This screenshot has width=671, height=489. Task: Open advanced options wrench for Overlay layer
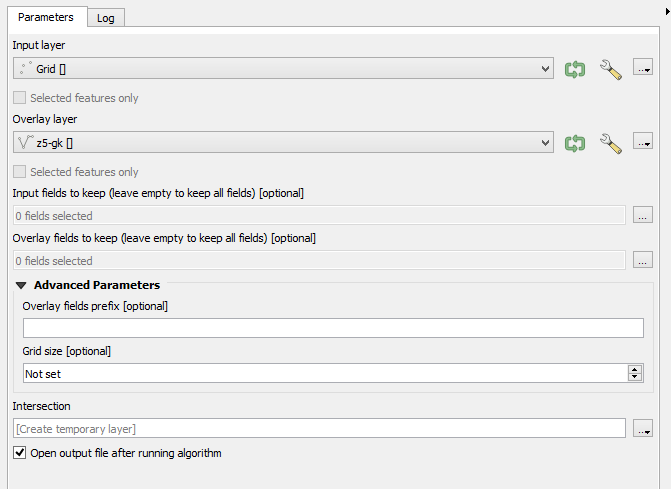[x=610, y=143]
